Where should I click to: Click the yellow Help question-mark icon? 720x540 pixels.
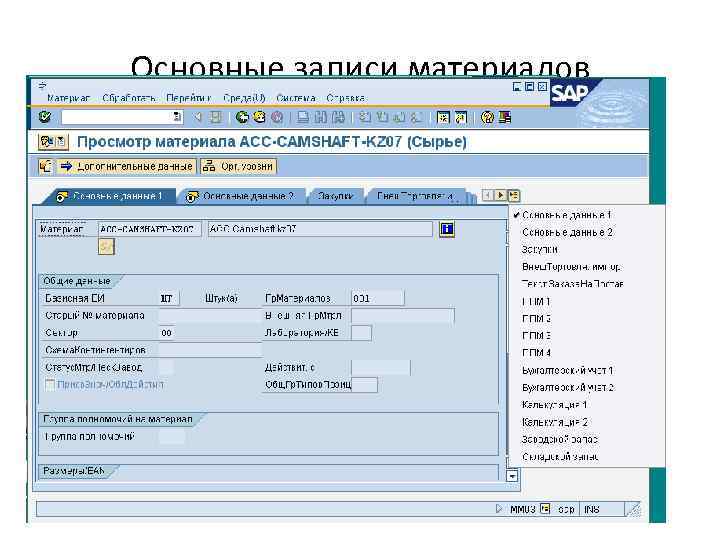(487, 118)
